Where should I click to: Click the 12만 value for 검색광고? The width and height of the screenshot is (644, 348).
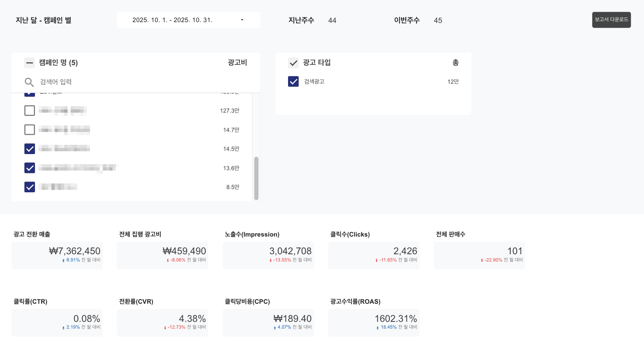(453, 82)
